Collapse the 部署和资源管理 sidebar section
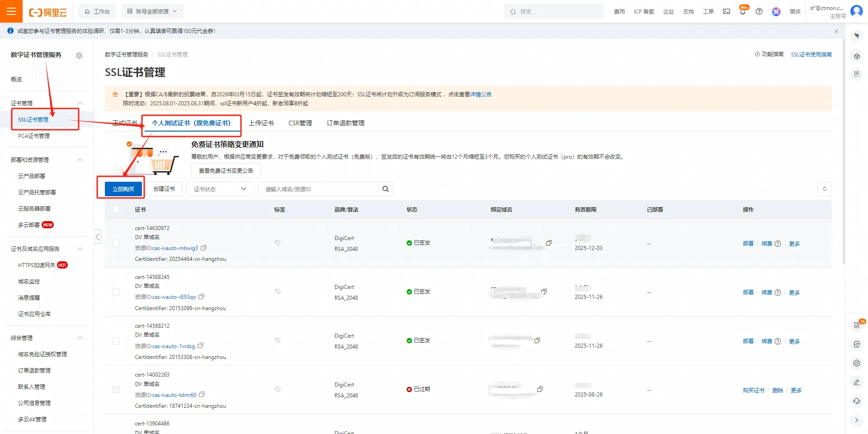The image size is (868, 434). (80, 160)
